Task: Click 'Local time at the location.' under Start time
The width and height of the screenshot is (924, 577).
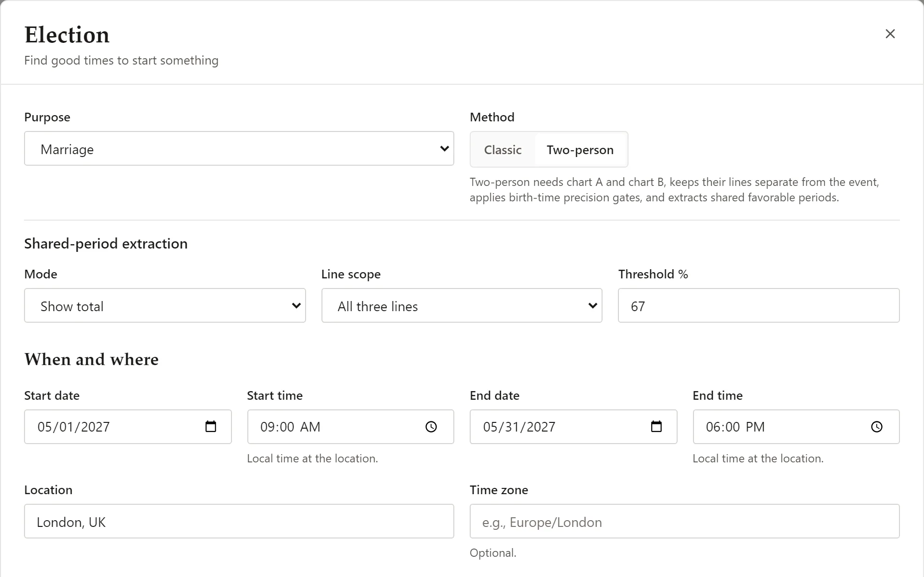Action: coord(312,459)
